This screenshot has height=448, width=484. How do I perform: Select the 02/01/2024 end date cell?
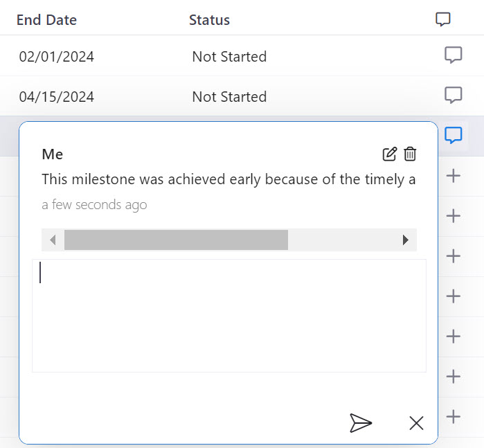click(x=56, y=57)
